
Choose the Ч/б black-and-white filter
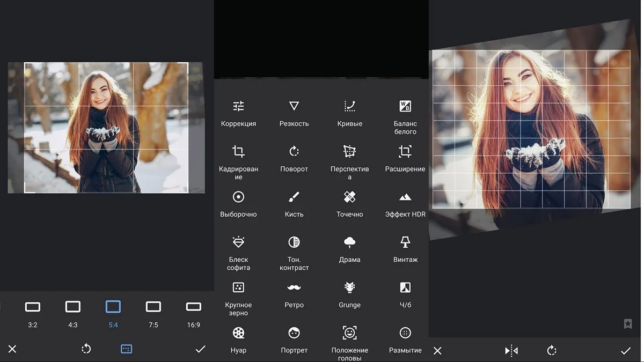[405, 294]
